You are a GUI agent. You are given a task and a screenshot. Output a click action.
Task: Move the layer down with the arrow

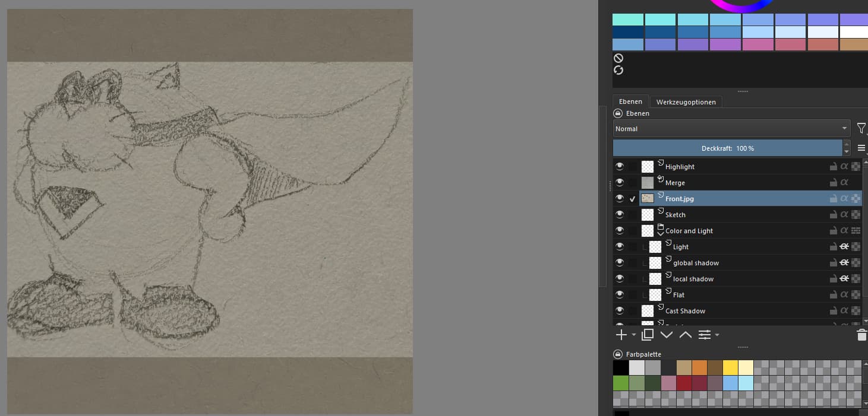[667, 335]
